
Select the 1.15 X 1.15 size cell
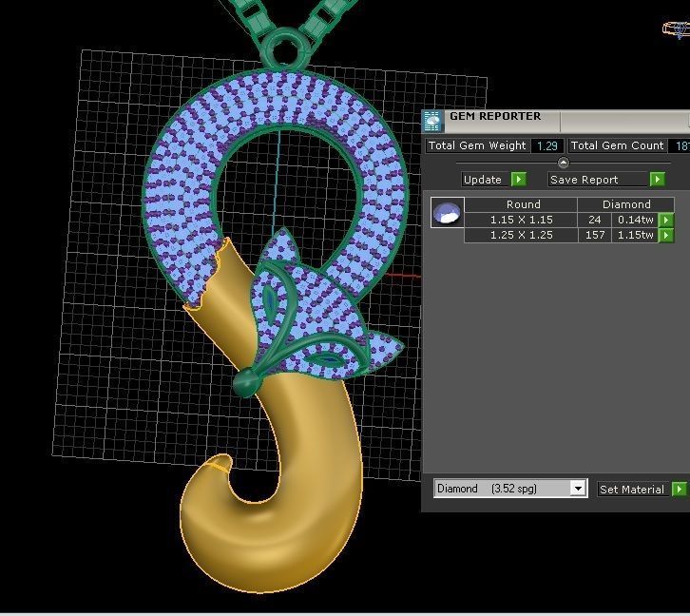[521, 220]
